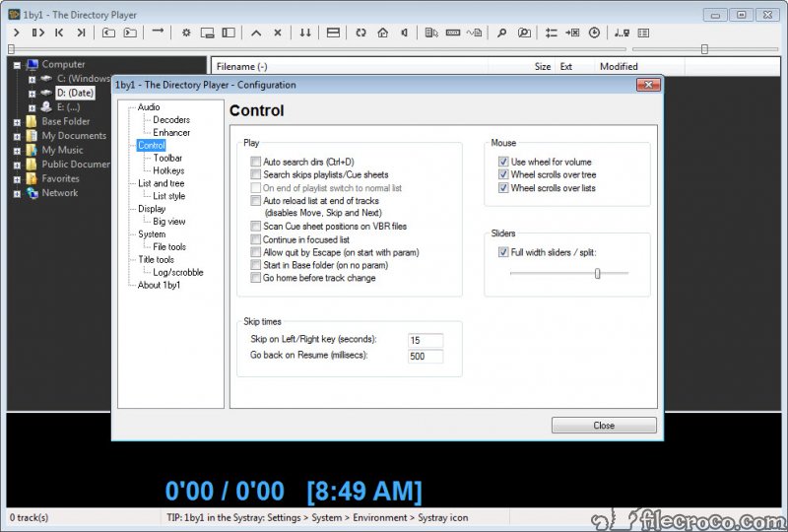Enable Auto search dirs (Ctrl+D) checkbox
The height and width of the screenshot is (532, 788).
(x=255, y=162)
